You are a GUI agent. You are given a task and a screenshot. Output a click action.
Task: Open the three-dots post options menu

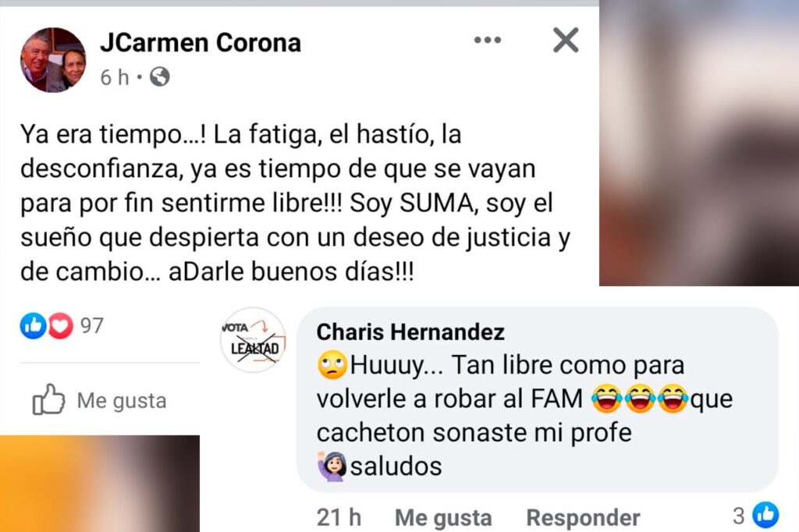[487, 40]
